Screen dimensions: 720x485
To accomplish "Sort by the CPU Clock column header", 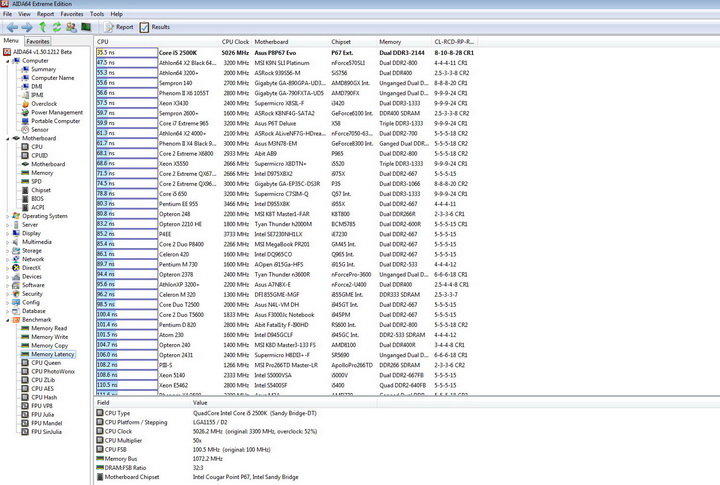I will coord(236,42).
